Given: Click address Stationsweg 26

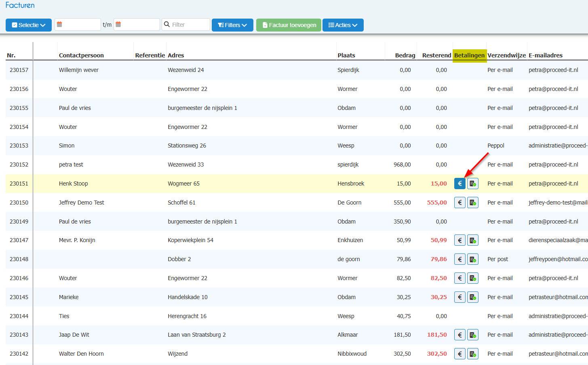Looking at the screenshot, I should click(x=187, y=146).
